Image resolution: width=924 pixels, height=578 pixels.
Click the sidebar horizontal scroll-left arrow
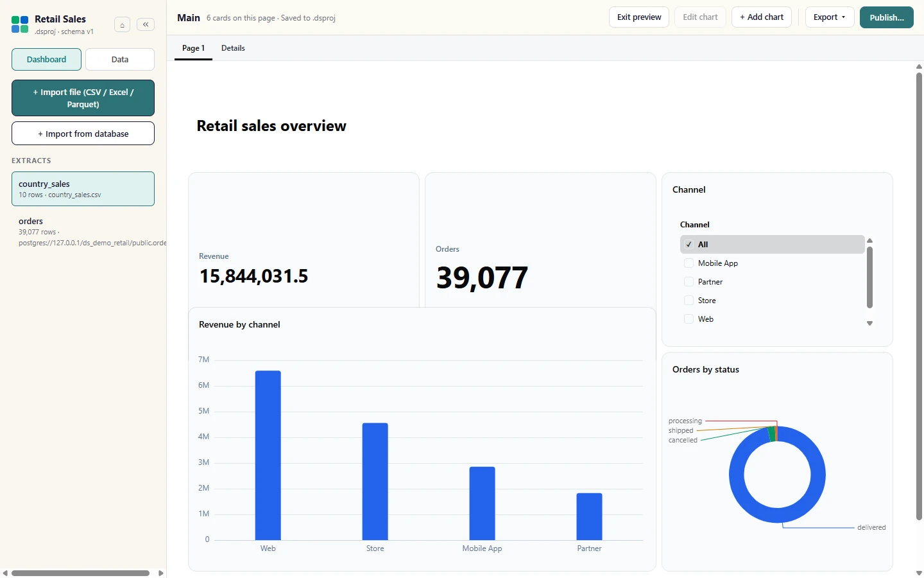click(x=5, y=573)
